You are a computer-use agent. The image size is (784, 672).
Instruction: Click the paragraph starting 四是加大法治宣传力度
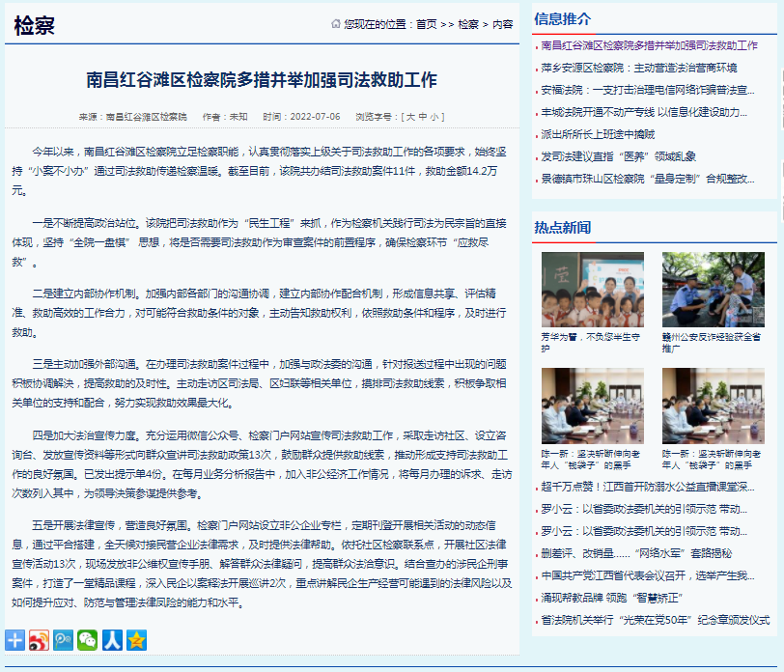pyautogui.click(x=262, y=464)
